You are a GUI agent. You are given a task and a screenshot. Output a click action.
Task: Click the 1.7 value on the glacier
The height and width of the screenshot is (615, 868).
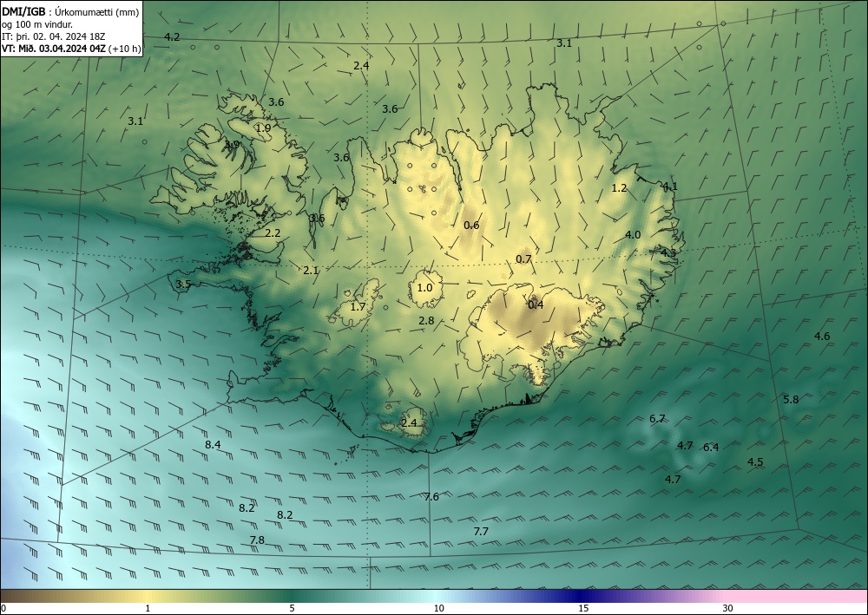tap(358, 306)
